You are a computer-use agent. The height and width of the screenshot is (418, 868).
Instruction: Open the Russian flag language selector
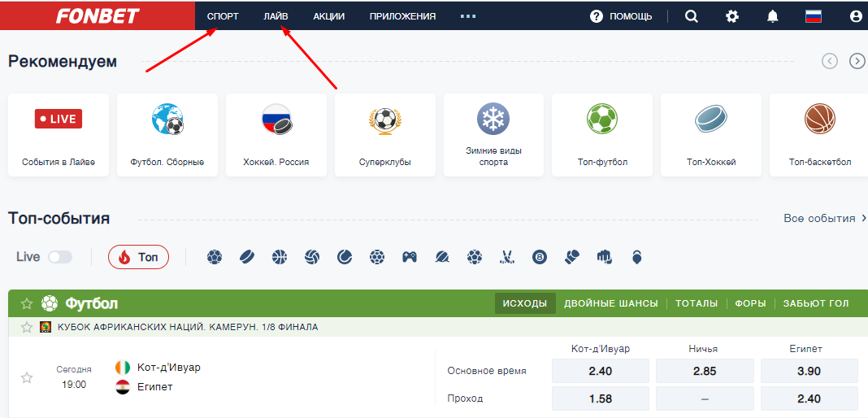pyautogui.click(x=814, y=16)
